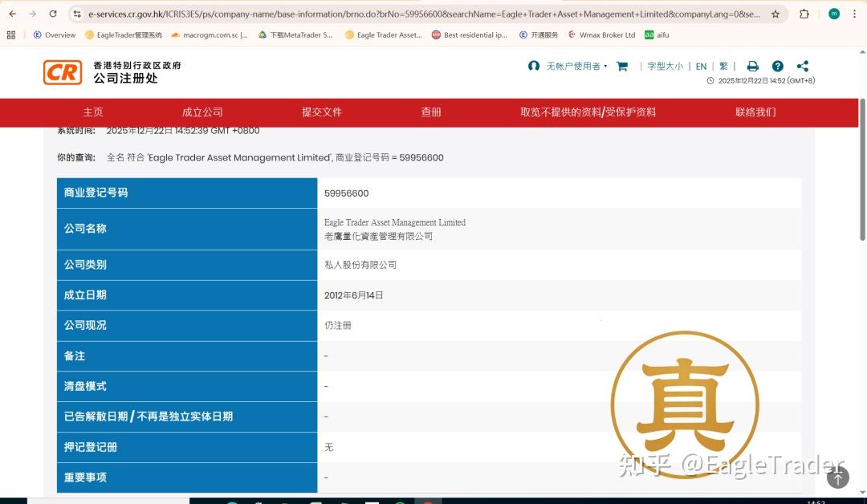The width and height of the screenshot is (867, 504).
Task: Click the CR Companies Registry logo
Action: coord(62,72)
